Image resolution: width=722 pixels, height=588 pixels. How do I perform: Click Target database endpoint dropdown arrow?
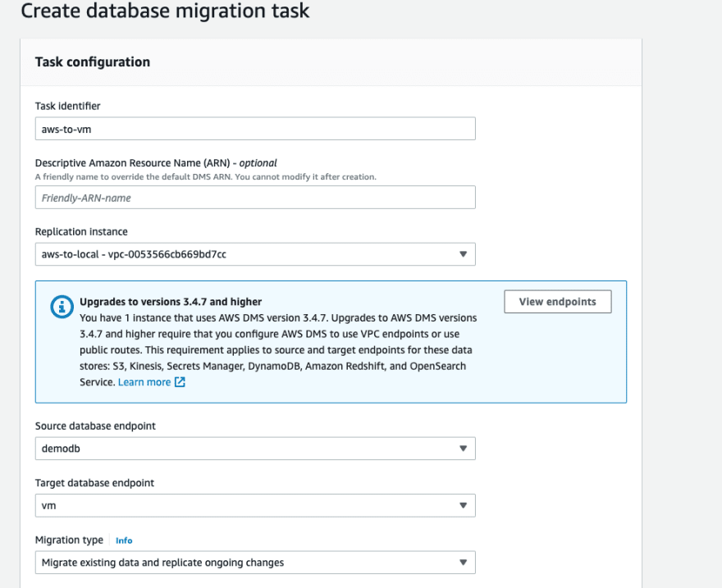[464, 505]
